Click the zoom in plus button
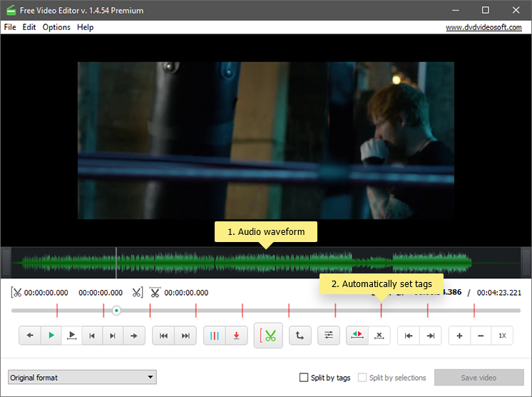The width and height of the screenshot is (532, 397). pyautogui.click(x=459, y=336)
